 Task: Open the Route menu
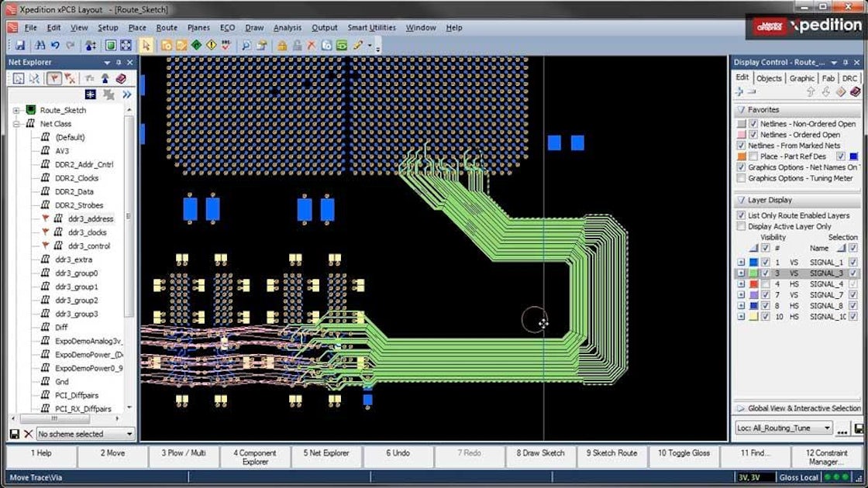pyautogui.click(x=167, y=27)
